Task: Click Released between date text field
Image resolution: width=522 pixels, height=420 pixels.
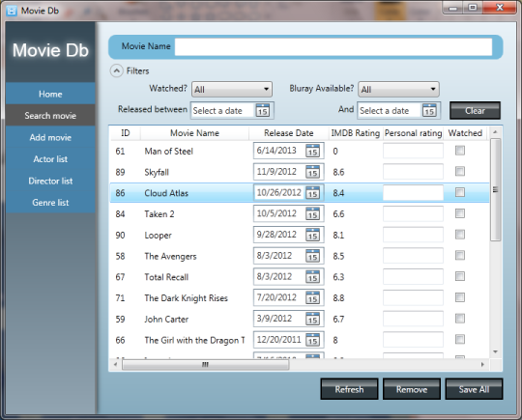Action: coord(223,110)
